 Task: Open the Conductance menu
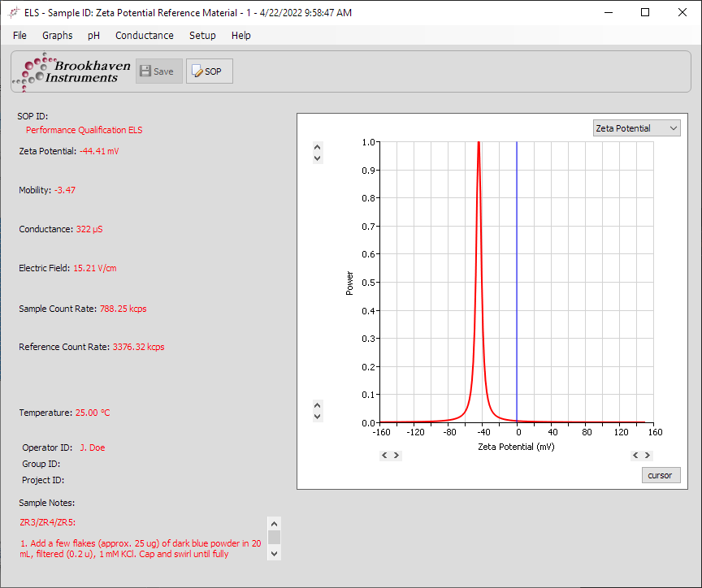[145, 36]
